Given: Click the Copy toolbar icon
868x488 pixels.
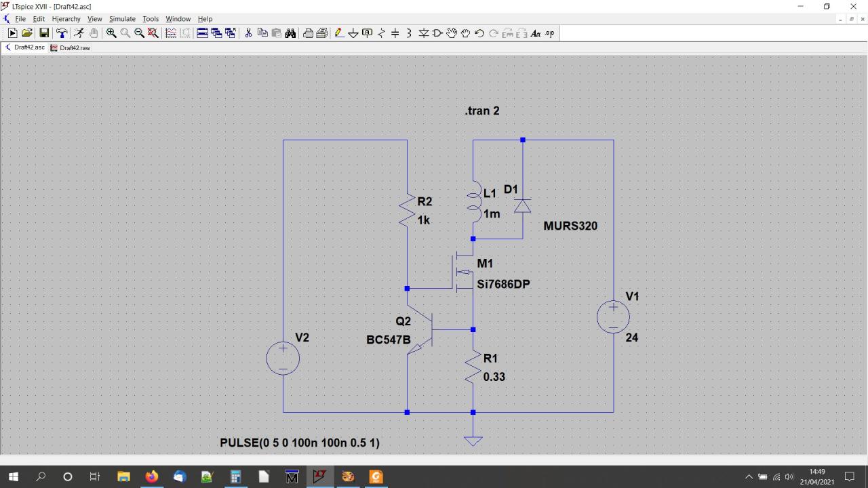Looking at the screenshot, I should (262, 33).
